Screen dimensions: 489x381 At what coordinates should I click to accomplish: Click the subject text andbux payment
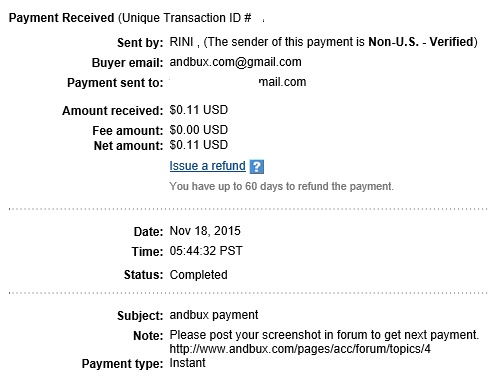[x=214, y=315]
